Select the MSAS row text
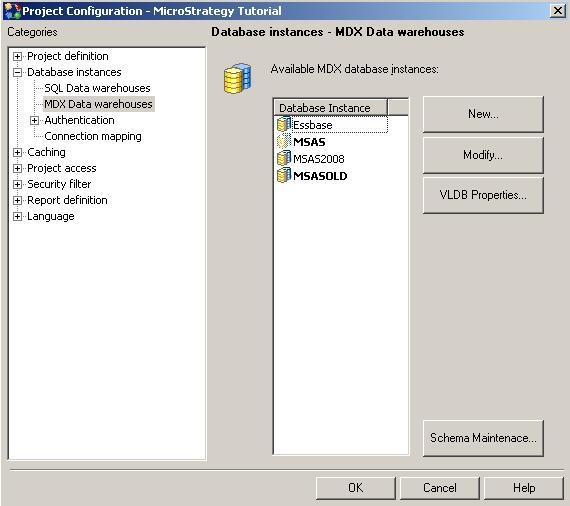The image size is (570, 506). coord(309,142)
